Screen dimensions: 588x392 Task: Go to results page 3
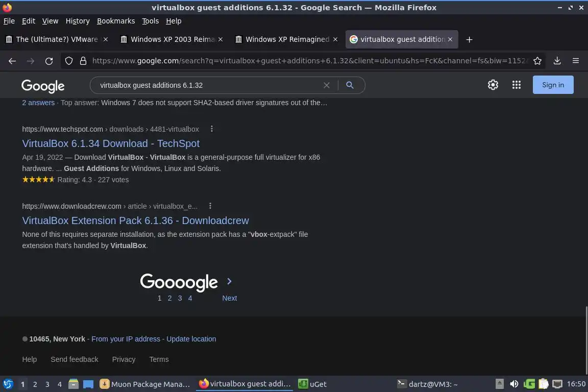click(x=180, y=298)
